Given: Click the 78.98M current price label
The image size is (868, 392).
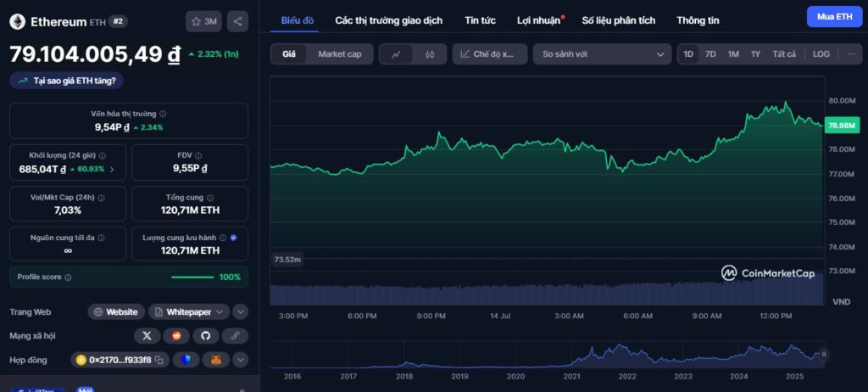Looking at the screenshot, I should (x=842, y=126).
